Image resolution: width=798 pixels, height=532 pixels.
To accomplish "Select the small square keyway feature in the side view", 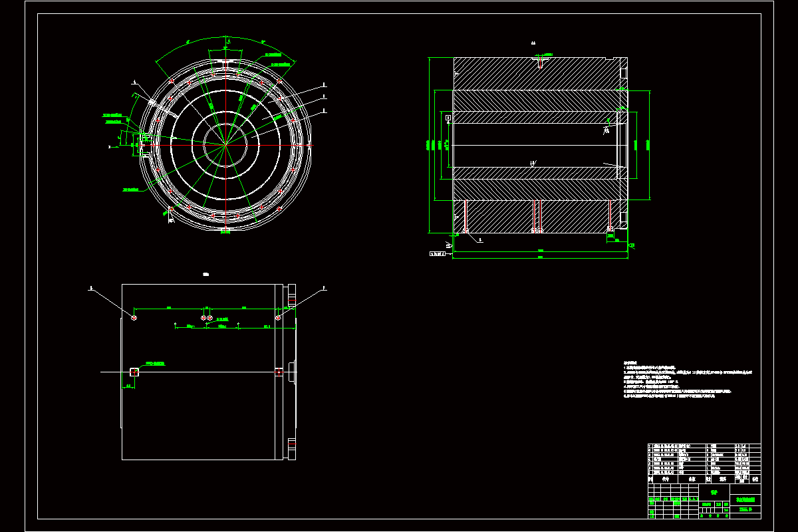I will click(134, 372).
